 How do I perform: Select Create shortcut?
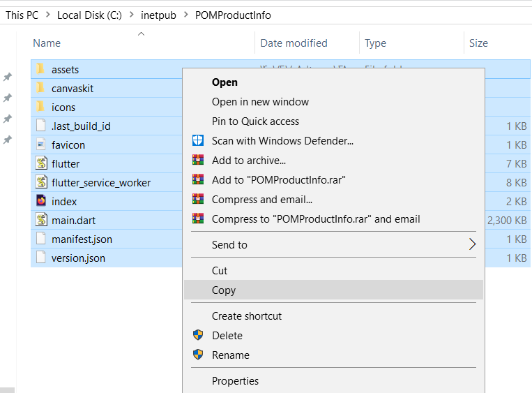coord(333,316)
